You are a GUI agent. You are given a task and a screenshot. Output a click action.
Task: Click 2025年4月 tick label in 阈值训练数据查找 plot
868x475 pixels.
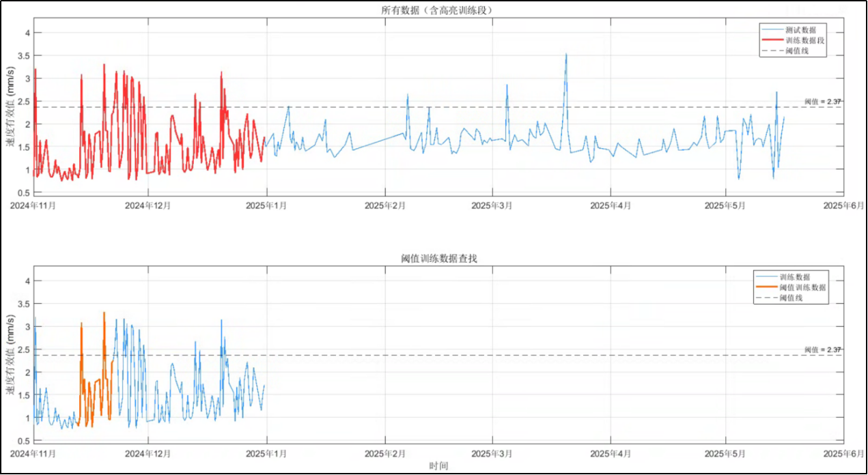[610, 452]
